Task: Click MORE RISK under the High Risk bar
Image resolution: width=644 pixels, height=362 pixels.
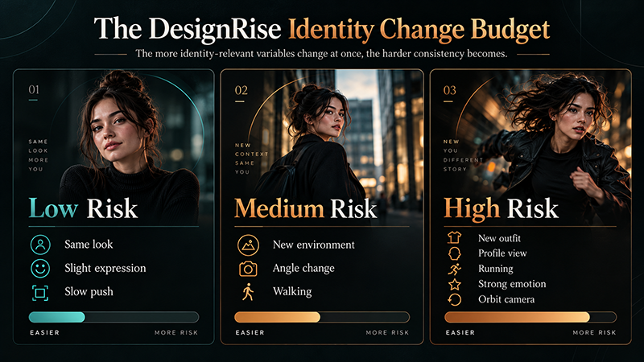Action: (594, 332)
